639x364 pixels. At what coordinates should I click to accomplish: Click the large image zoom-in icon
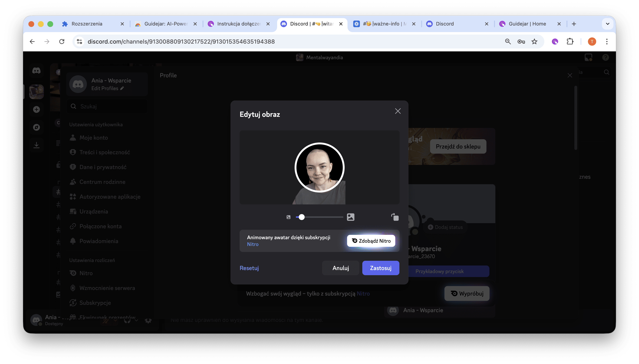pyautogui.click(x=351, y=217)
